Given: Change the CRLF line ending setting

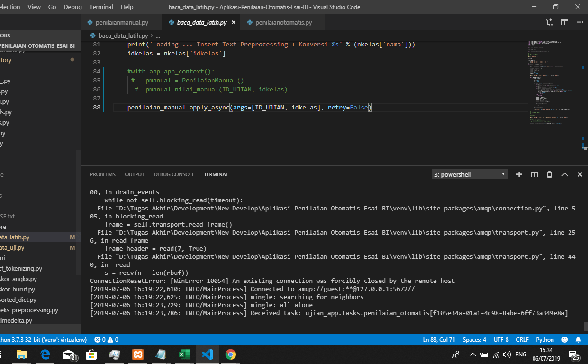Looking at the screenshot, I should (x=522, y=339).
